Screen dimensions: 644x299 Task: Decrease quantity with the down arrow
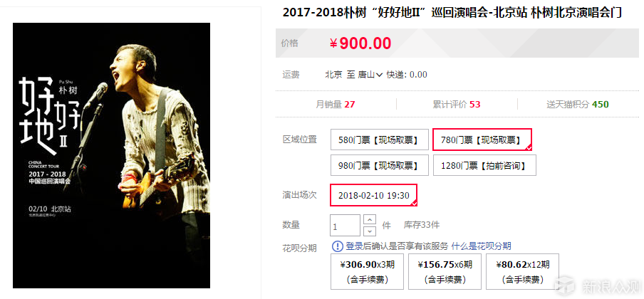coord(370,231)
